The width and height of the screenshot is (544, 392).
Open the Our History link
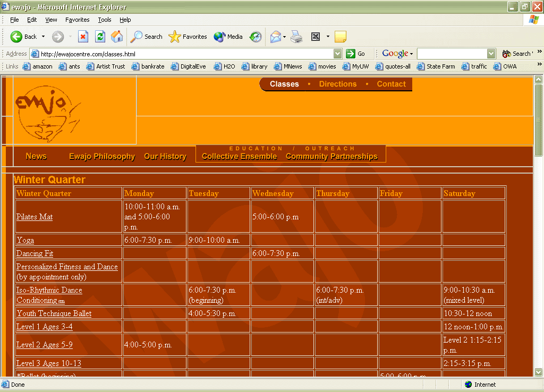click(165, 157)
